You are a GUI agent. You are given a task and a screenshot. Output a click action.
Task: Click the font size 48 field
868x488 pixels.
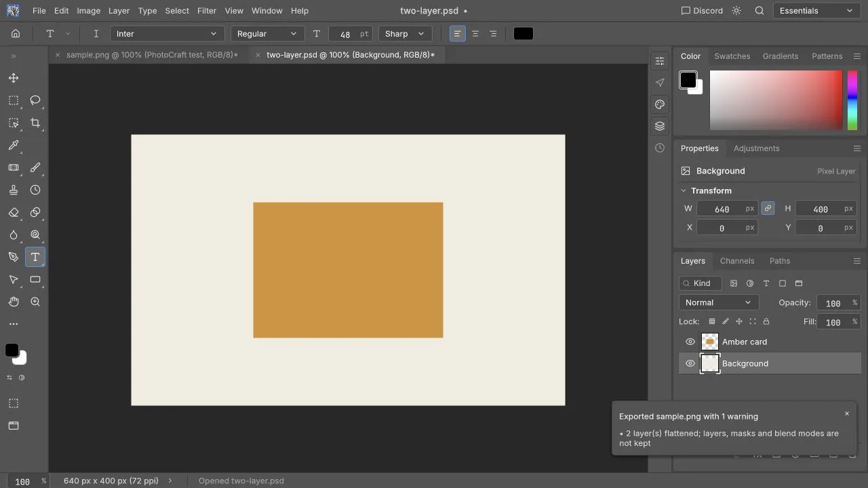tap(350, 34)
